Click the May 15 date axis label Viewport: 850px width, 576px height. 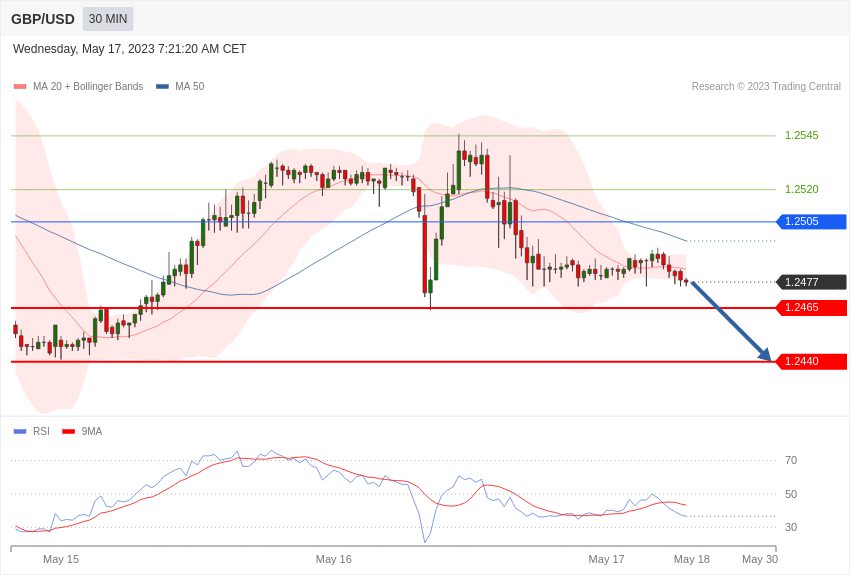pos(61,559)
